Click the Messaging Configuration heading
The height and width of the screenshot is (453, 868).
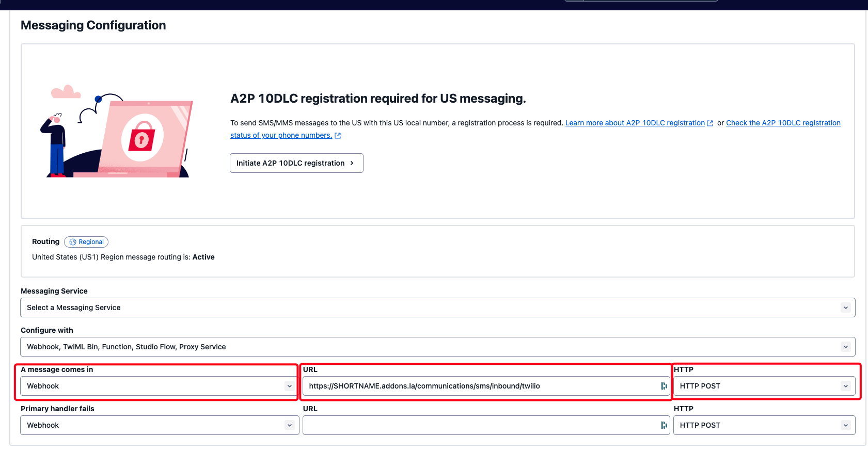coord(93,25)
